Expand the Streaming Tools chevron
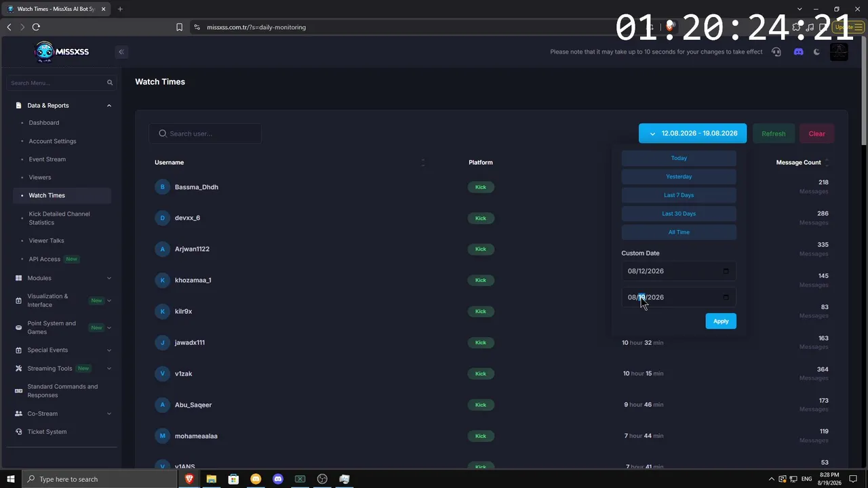Viewport: 868px width, 488px height. tap(108, 369)
